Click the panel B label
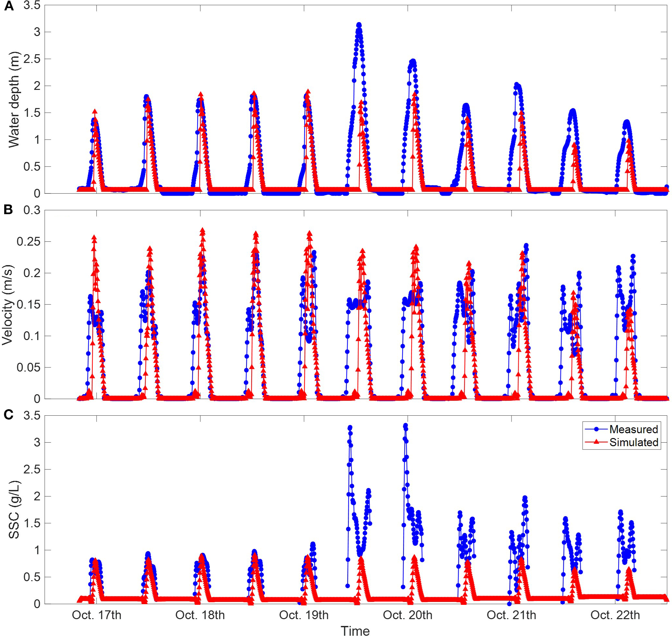The height and width of the screenshot is (636, 672). point(8,210)
